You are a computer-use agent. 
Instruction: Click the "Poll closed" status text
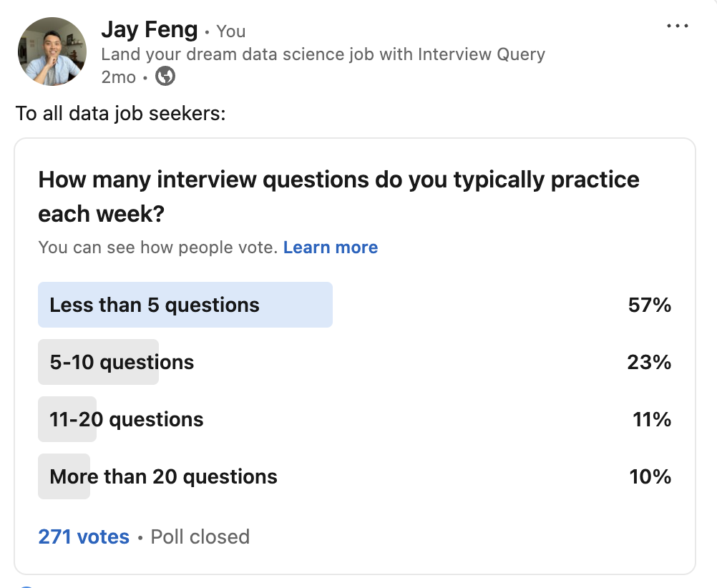pos(200,536)
